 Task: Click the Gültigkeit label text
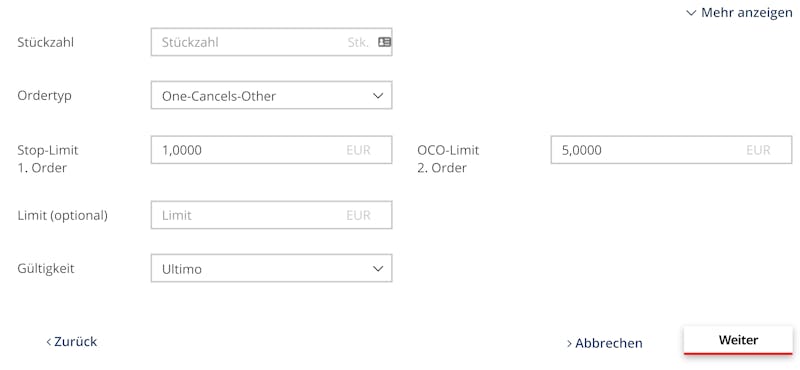46,268
